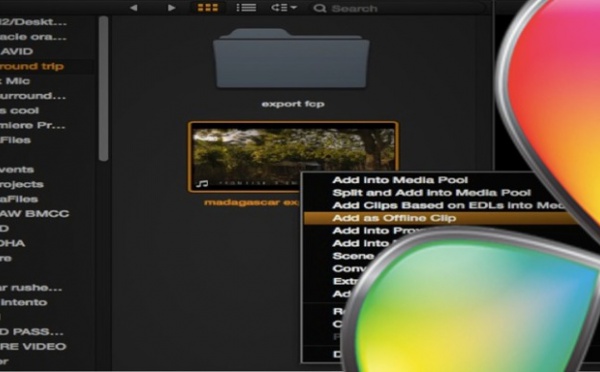This screenshot has width=600, height=372.
Task: Click the sidebar vertical scrollbar
Action: [103, 88]
